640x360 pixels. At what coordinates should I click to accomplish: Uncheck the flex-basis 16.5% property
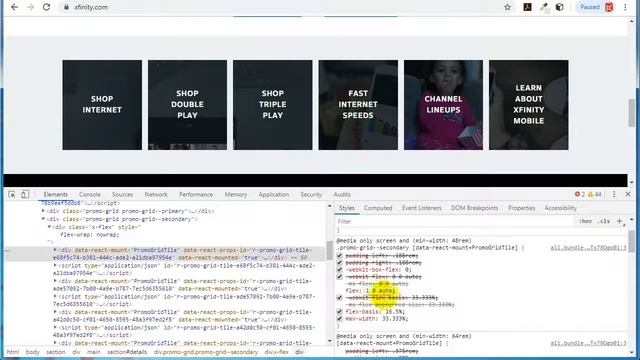[x=339, y=311]
